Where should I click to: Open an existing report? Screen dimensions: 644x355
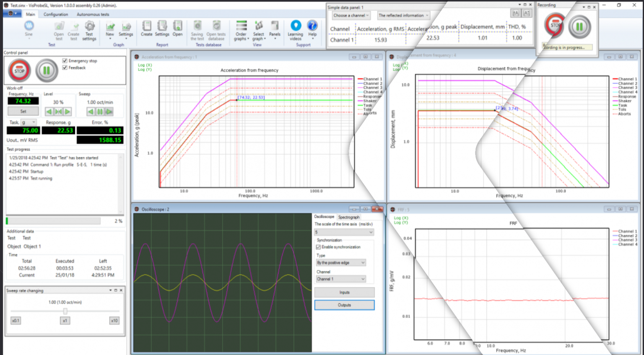178,29
